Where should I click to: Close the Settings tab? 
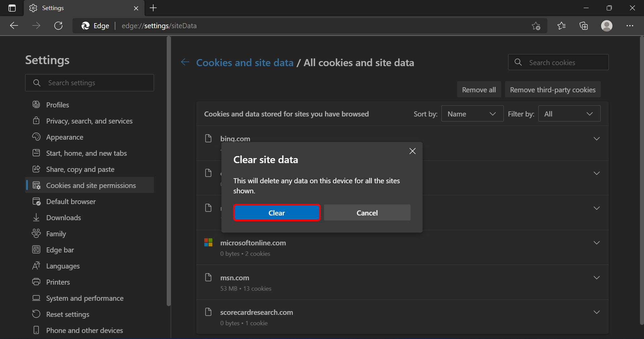pos(136,8)
